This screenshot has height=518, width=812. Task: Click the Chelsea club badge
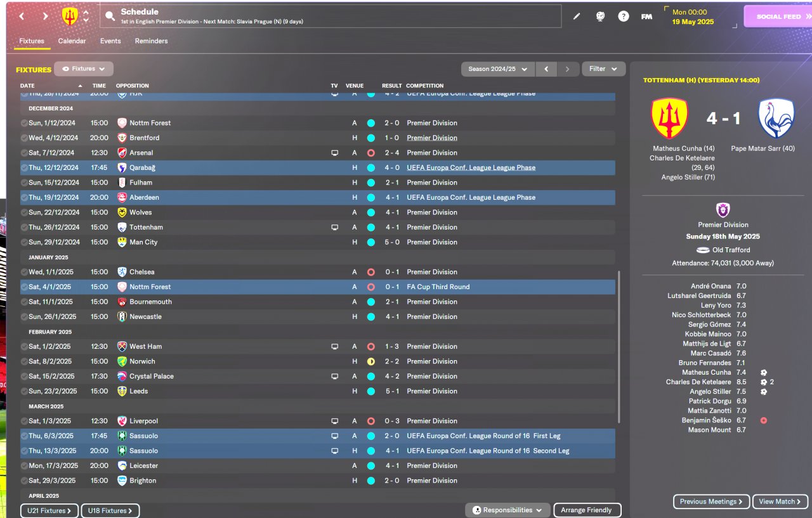pos(122,272)
